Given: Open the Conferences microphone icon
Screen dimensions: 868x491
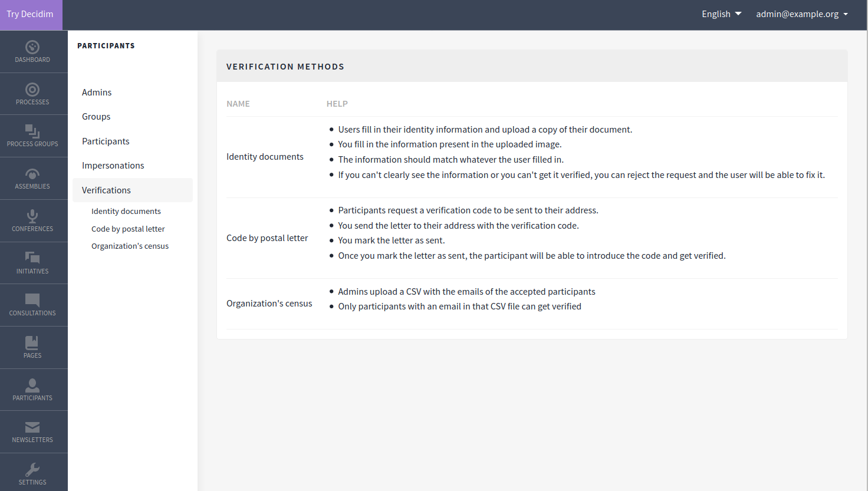Looking at the screenshot, I should pos(32,216).
